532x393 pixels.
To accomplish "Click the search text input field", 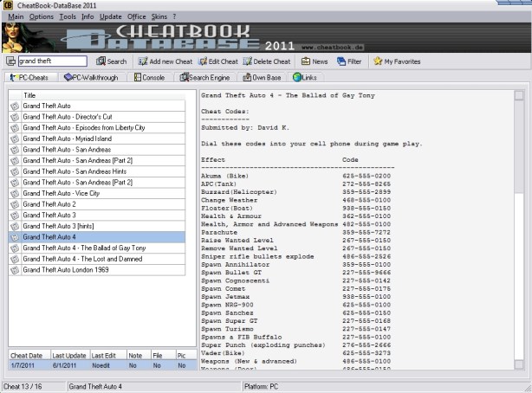I will (x=52, y=61).
